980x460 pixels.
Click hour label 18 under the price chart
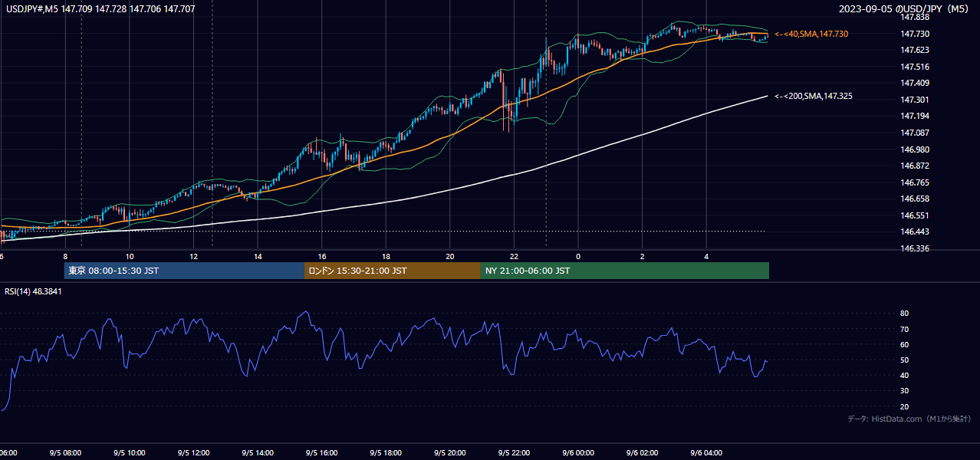tap(386, 256)
